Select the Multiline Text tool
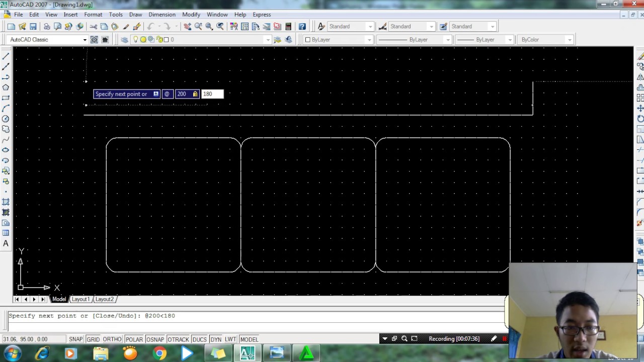 click(x=6, y=243)
